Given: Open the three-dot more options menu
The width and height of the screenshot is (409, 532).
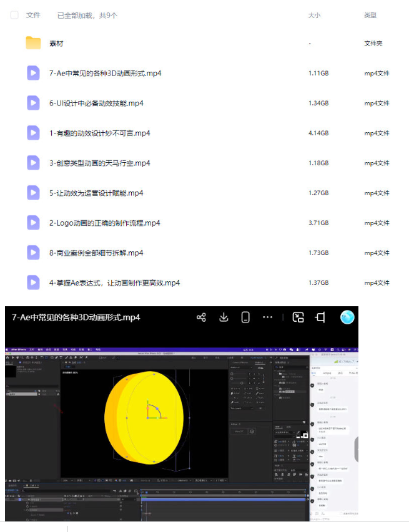Looking at the screenshot, I should click(268, 317).
